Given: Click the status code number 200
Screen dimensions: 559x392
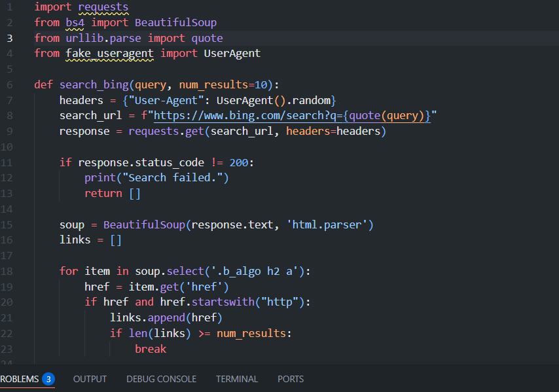Looking at the screenshot, I should pyautogui.click(x=238, y=162).
